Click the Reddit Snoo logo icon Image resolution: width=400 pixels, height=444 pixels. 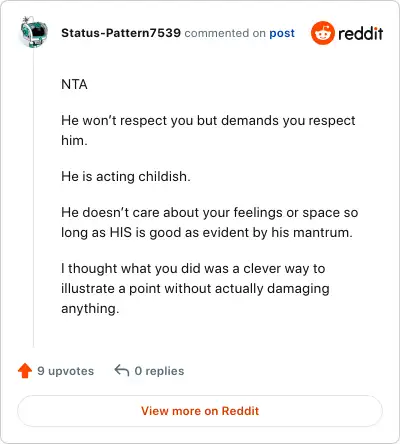322,33
